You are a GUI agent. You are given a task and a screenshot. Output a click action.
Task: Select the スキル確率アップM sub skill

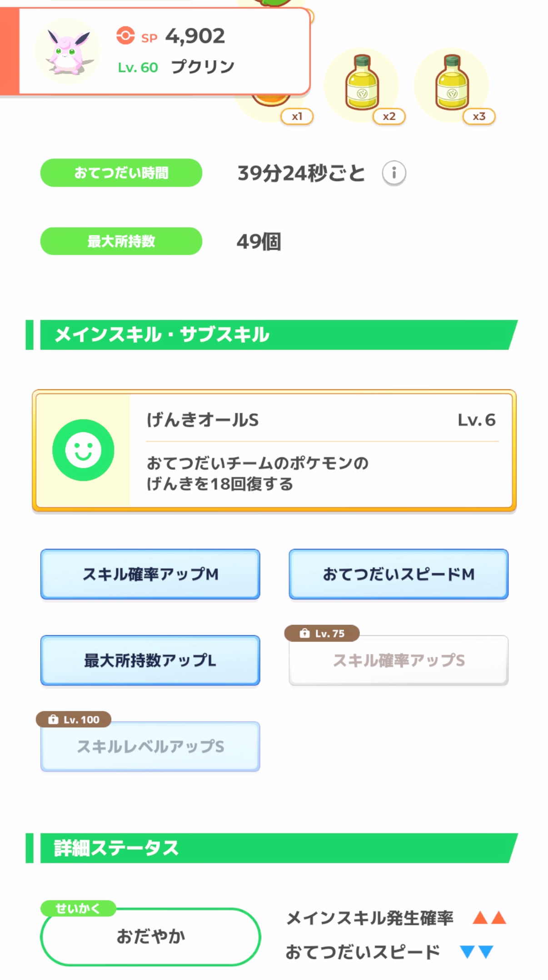tap(150, 574)
